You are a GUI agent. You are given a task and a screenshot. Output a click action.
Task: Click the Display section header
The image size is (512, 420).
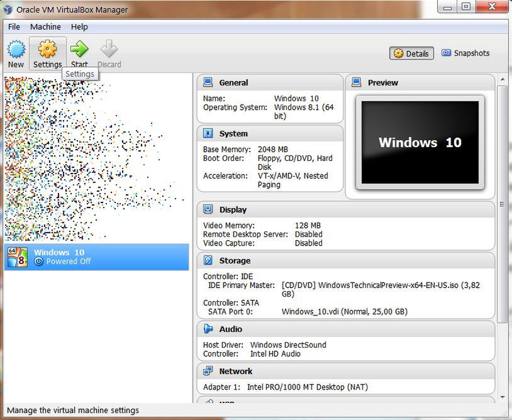tap(346, 209)
